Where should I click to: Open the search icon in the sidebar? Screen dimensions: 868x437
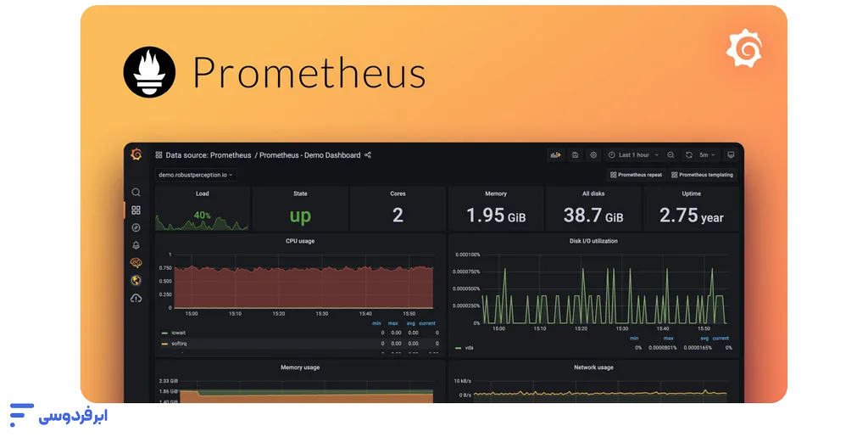coord(136,192)
